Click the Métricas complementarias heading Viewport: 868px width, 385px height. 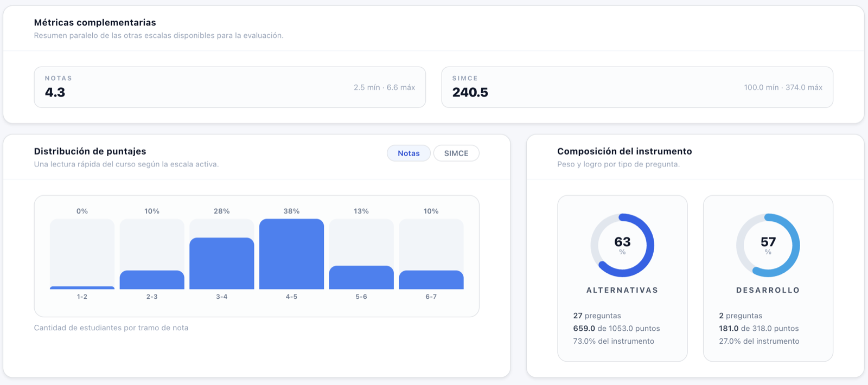95,22
